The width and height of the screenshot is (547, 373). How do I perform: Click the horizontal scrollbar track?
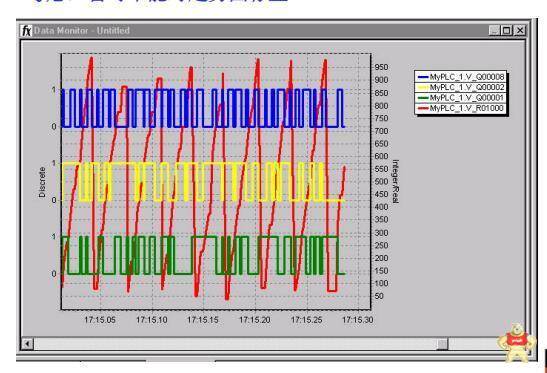click(235, 344)
